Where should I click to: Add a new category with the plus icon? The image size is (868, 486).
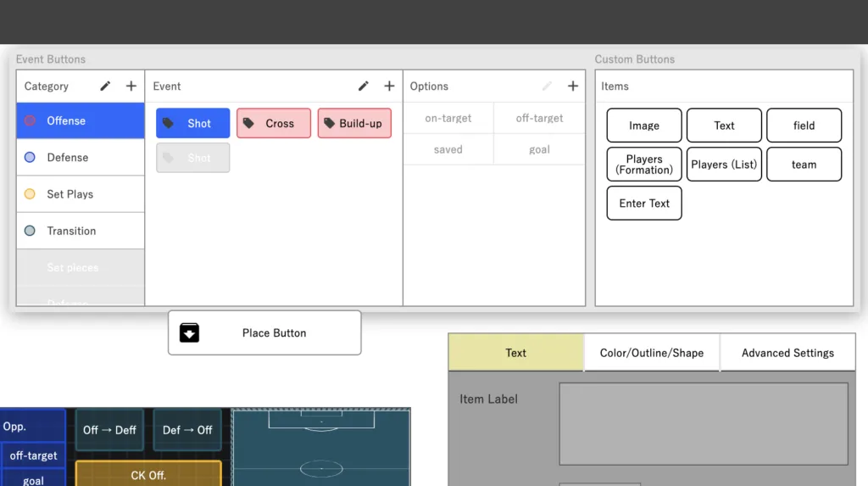pyautogui.click(x=131, y=86)
